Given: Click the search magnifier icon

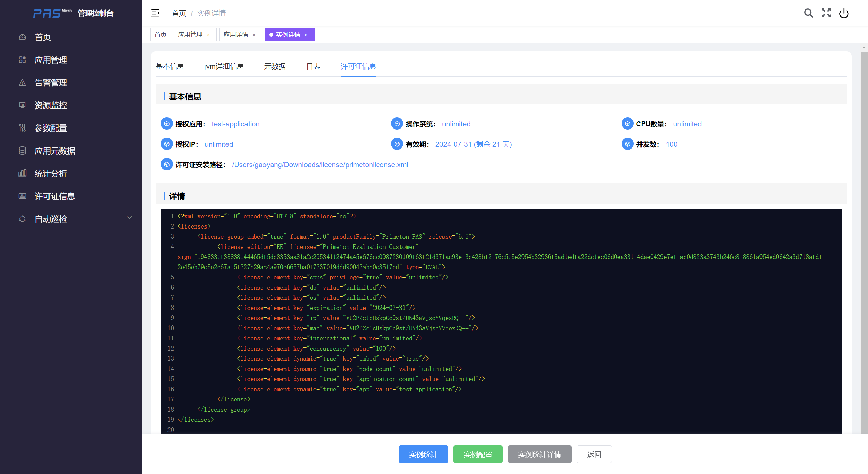Looking at the screenshot, I should pyautogui.click(x=808, y=13).
